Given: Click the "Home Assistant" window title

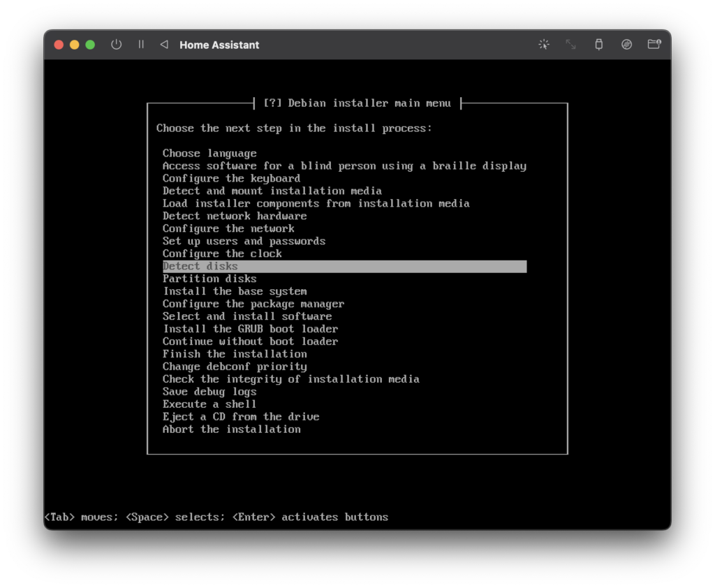Looking at the screenshot, I should coord(219,45).
